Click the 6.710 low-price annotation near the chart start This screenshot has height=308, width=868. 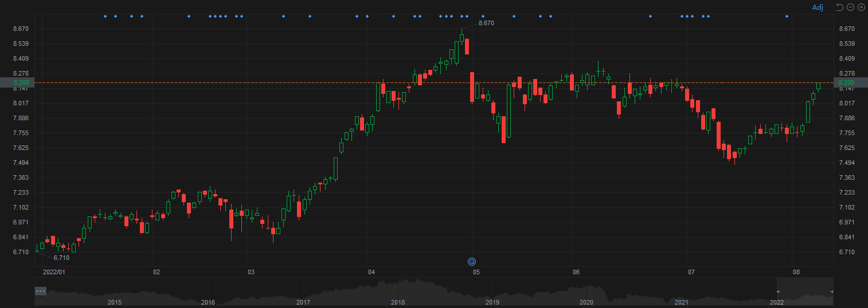61,258
